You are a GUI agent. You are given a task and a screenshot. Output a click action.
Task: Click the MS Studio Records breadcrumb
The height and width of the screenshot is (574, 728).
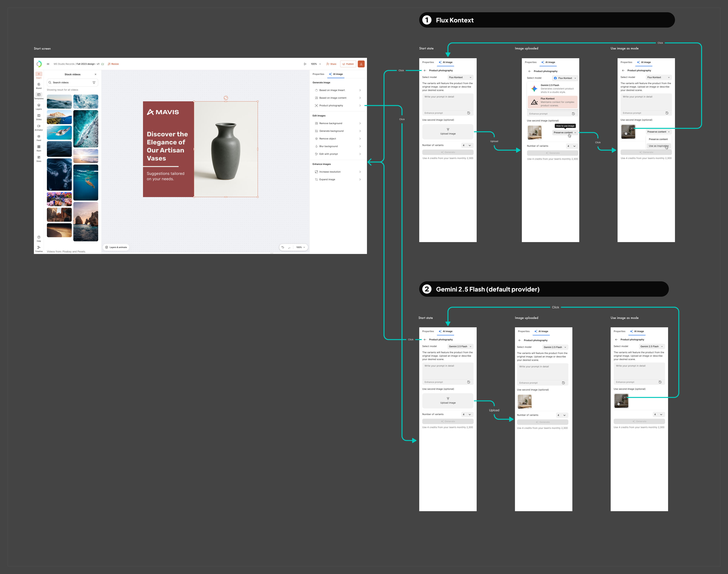point(64,64)
